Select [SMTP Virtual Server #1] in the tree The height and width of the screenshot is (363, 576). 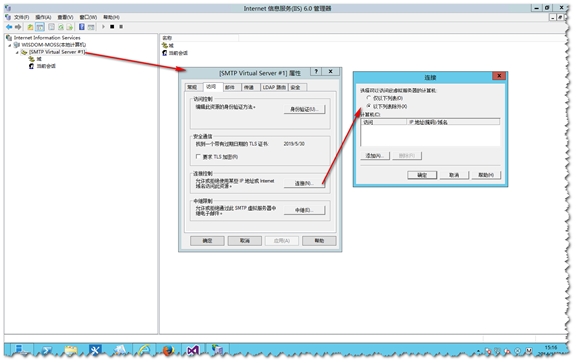pos(57,52)
